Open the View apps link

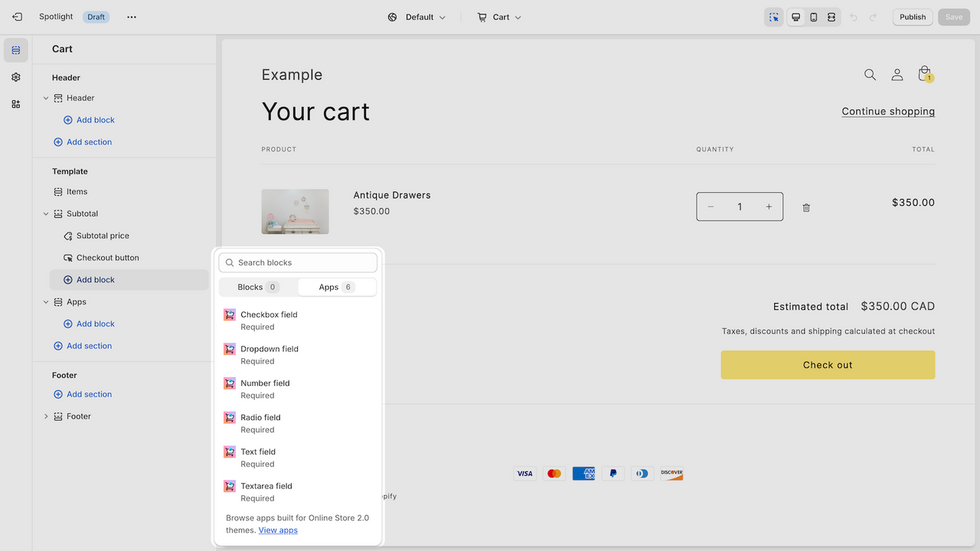tap(278, 530)
